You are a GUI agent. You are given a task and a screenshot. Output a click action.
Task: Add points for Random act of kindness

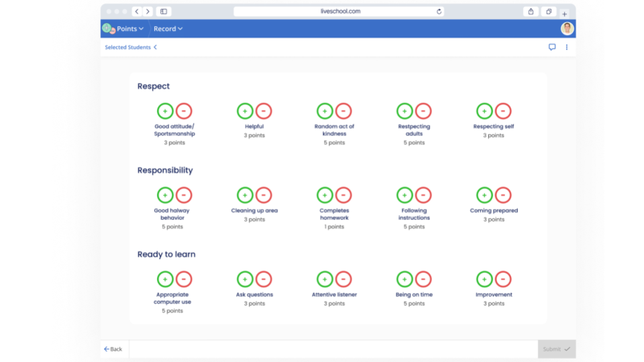[x=325, y=111]
